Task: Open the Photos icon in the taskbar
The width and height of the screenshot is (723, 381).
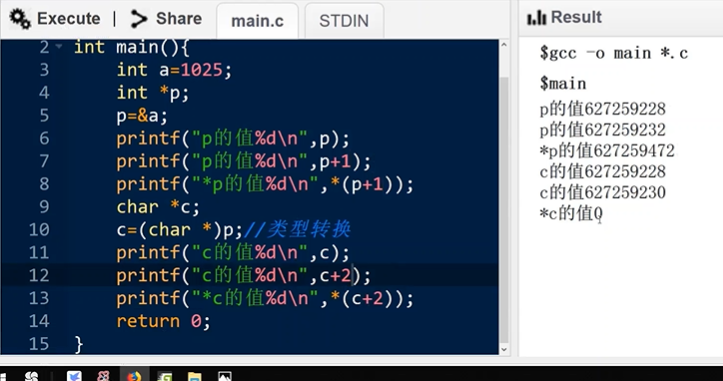Action: [x=225, y=376]
